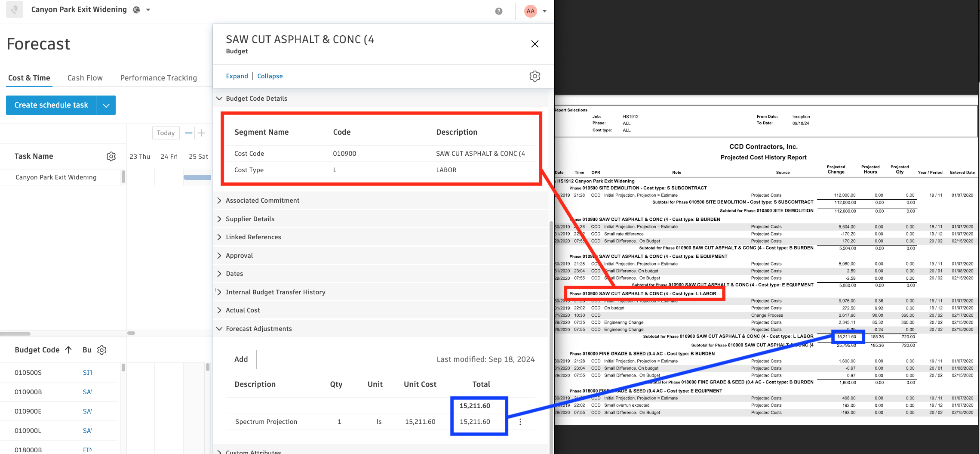The width and height of the screenshot is (980, 454).
Task: Switch to the Cost & Time tab
Action: point(29,78)
